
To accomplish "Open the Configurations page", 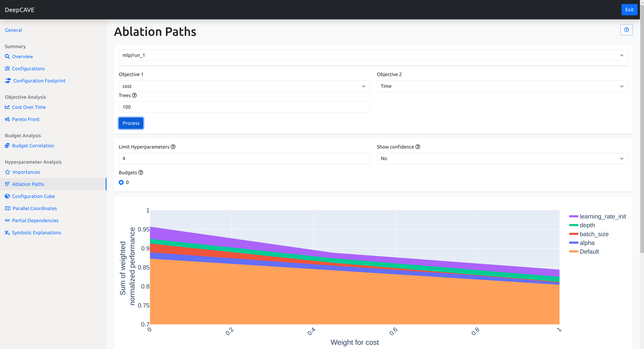I will point(28,69).
